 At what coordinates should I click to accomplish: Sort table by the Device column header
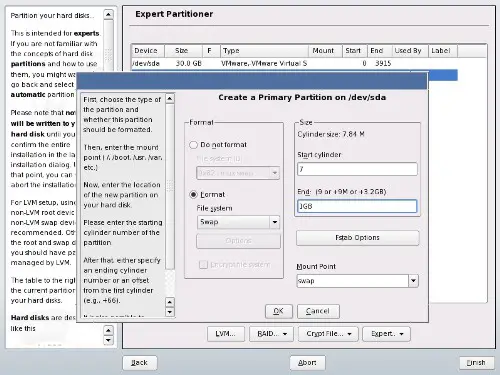pos(147,51)
